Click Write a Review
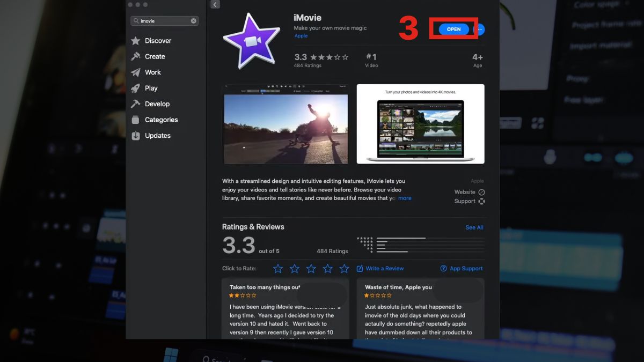Viewport: 644px width, 362px height. pyautogui.click(x=385, y=269)
